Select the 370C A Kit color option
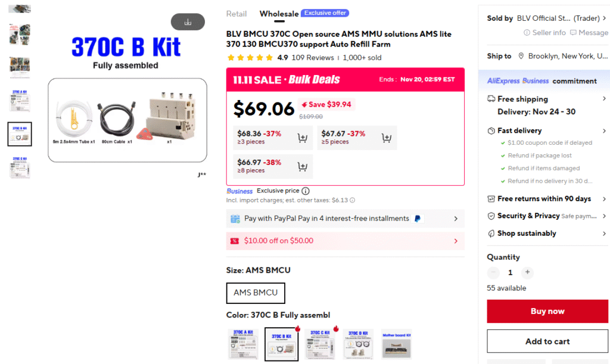This screenshot has height=364, width=610. (243, 344)
